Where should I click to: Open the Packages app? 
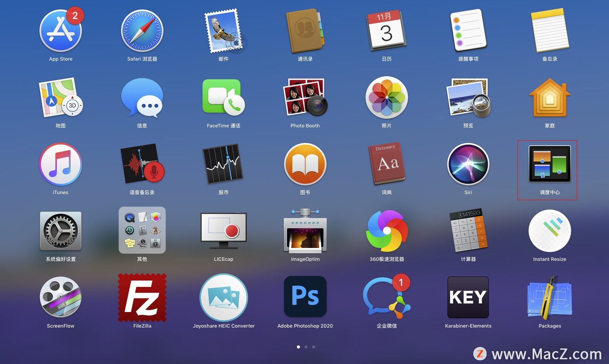click(x=550, y=298)
